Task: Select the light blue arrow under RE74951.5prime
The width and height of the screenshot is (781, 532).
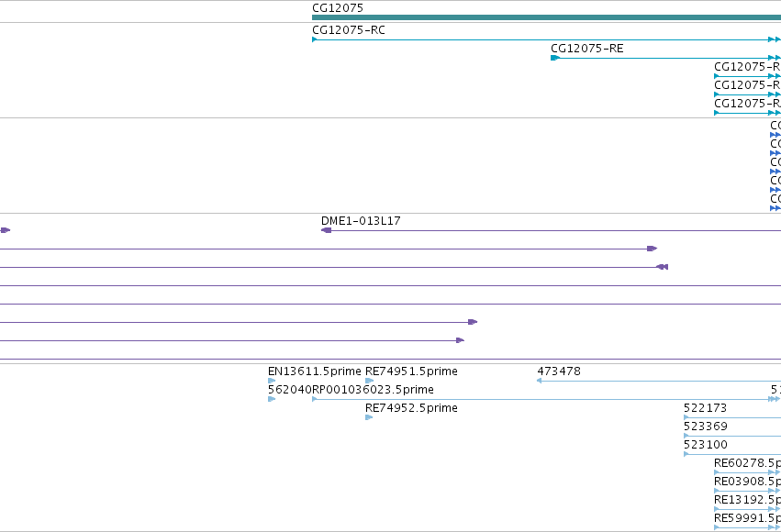Action: coord(369,381)
